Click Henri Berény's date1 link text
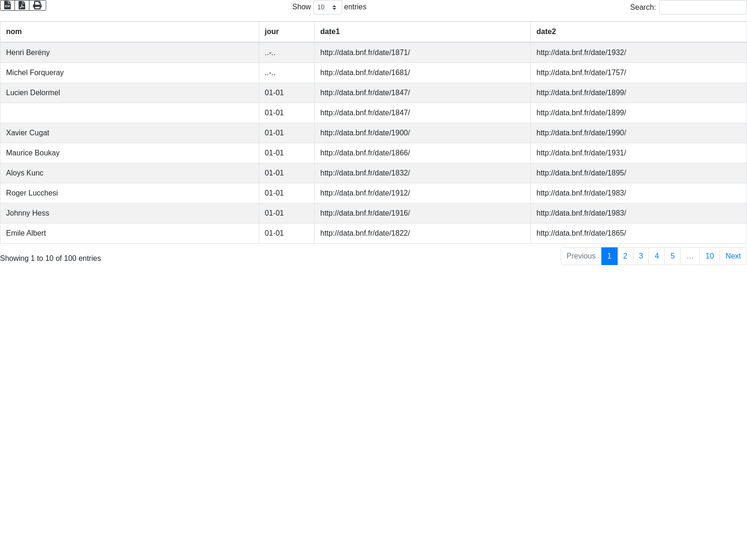Screen dimensions: 747x560 point(365,53)
